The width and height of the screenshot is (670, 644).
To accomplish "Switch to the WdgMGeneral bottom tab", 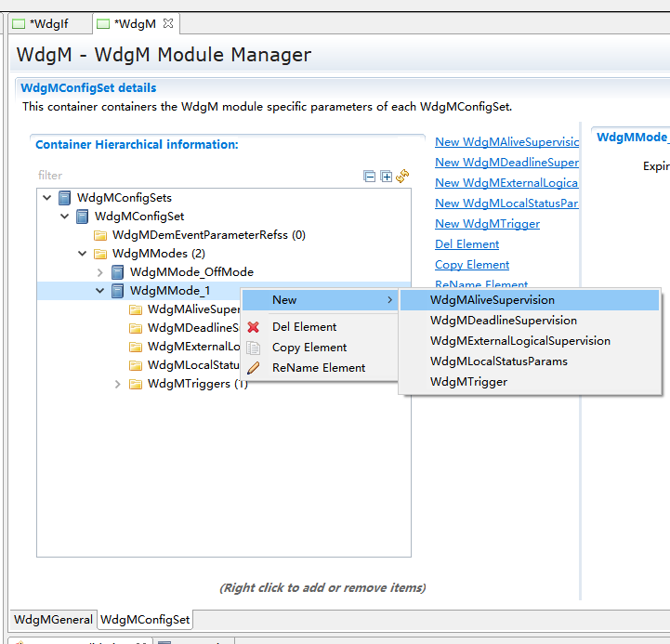I will coord(53,620).
